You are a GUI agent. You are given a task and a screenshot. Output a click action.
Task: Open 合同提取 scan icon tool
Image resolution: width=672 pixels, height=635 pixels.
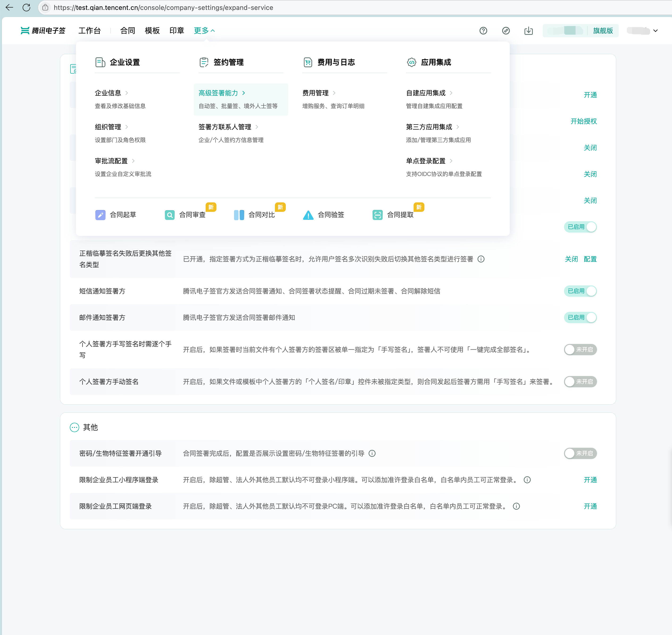[x=378, y=215]
